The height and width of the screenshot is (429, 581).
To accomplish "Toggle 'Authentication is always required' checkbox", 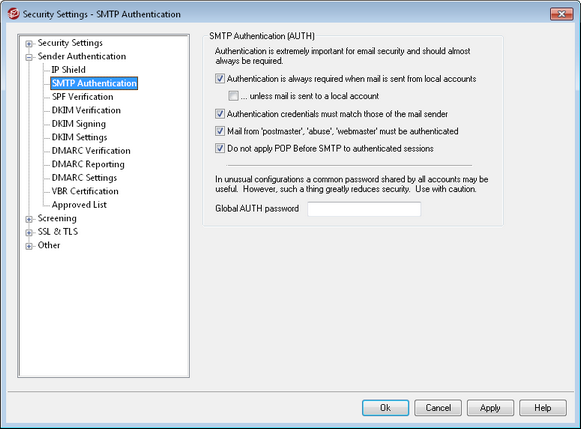I will 220,79.
